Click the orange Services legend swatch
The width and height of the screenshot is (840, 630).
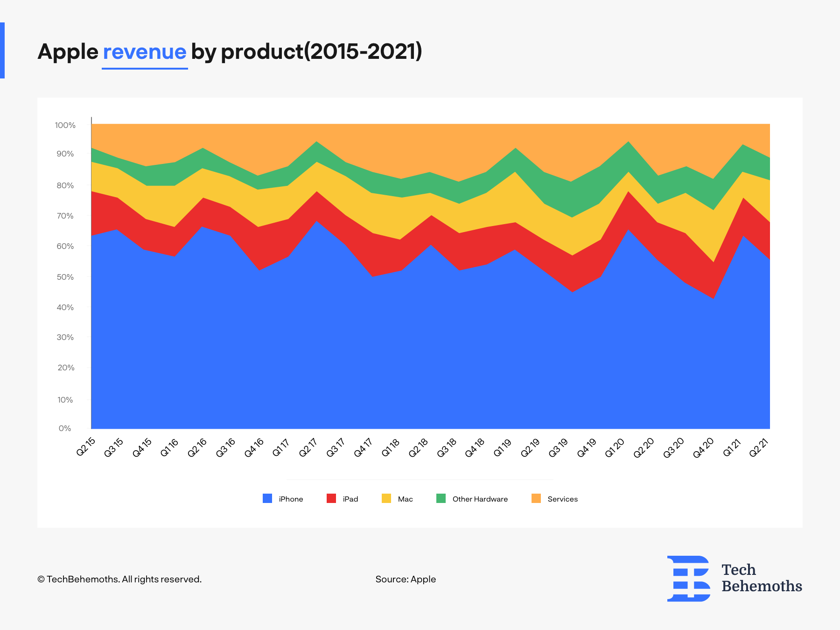click(536, 498)
